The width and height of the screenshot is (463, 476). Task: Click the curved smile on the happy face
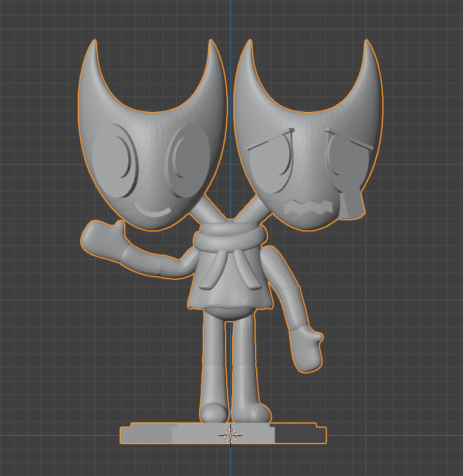tap(152, 210)
